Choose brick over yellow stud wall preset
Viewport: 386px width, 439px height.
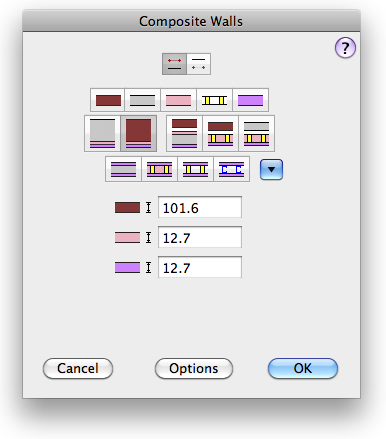click(220, 134)
